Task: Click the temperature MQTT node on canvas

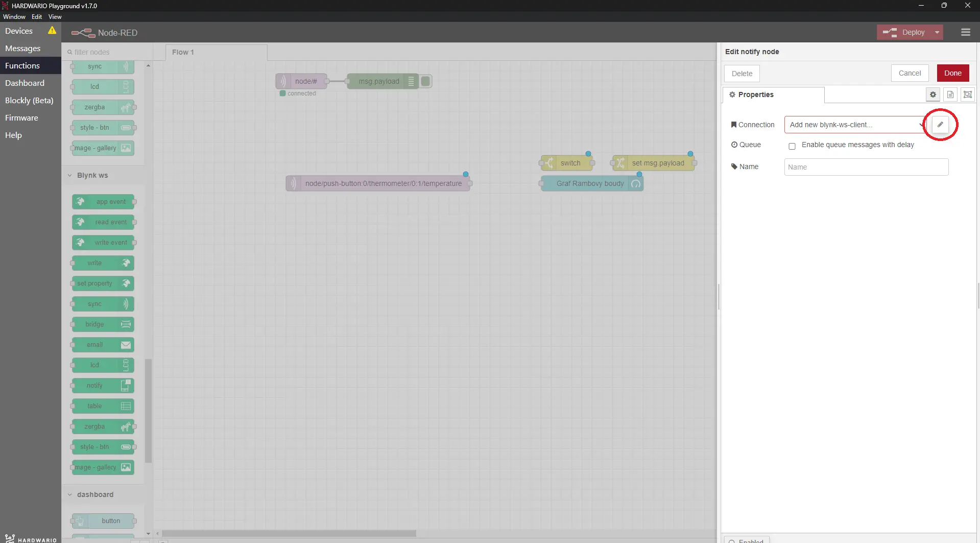Action: click(378, 183)
